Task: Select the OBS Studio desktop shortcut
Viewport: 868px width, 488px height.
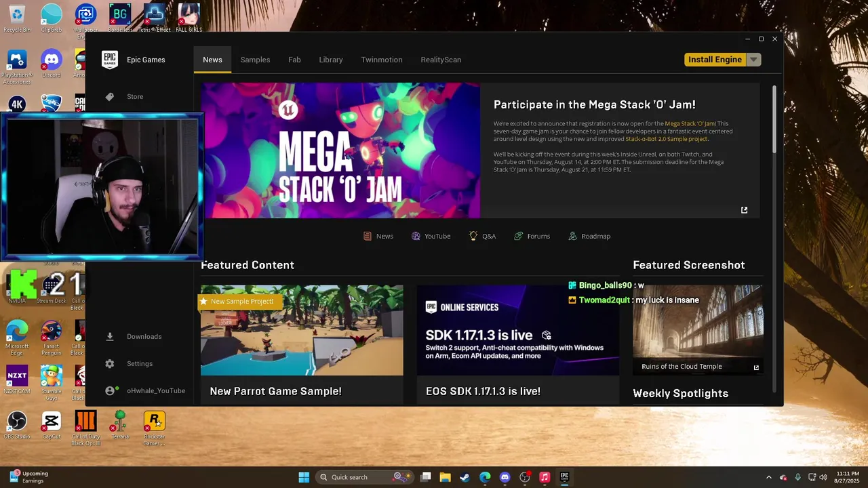Action: (x=17, y=425)
